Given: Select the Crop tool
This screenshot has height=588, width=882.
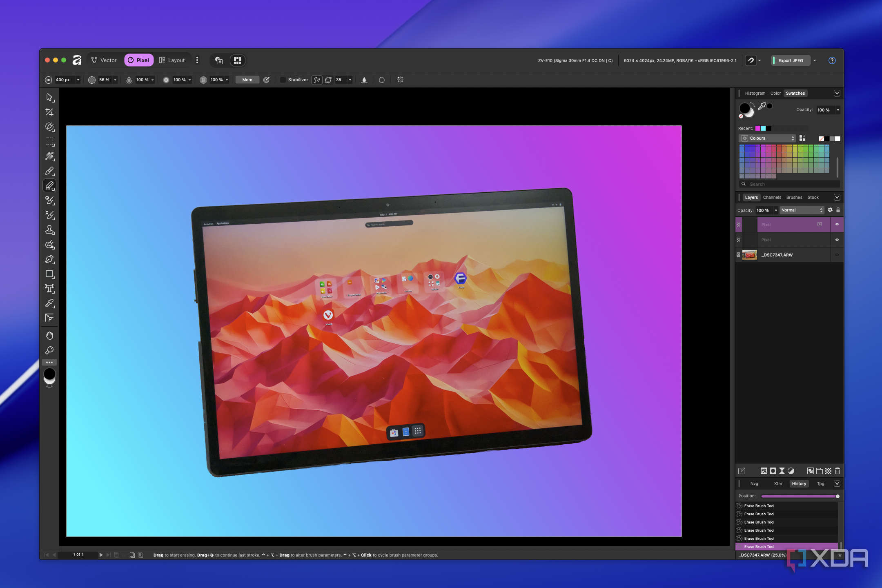Looking at the screenshot, I should pos(49,112).
